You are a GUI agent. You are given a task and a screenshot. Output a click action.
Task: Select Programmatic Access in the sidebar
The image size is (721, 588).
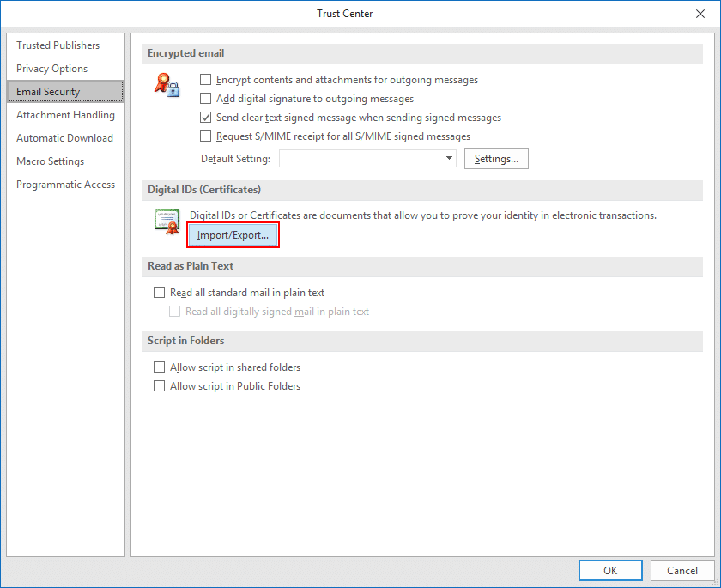65,185
